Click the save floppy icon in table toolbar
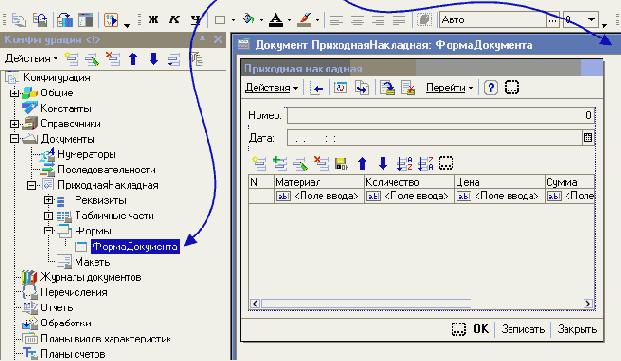Image resolution: width=621 pixels, height=361 pixels. point(341,163)
